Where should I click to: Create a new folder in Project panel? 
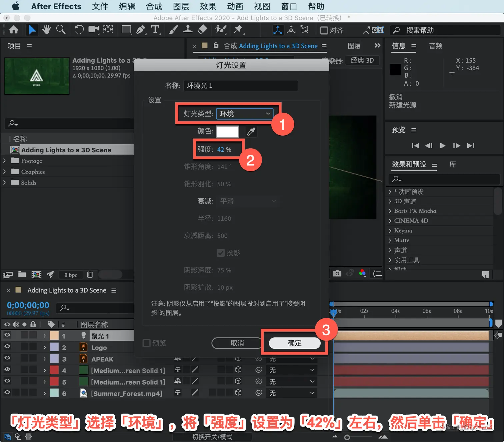22,274
